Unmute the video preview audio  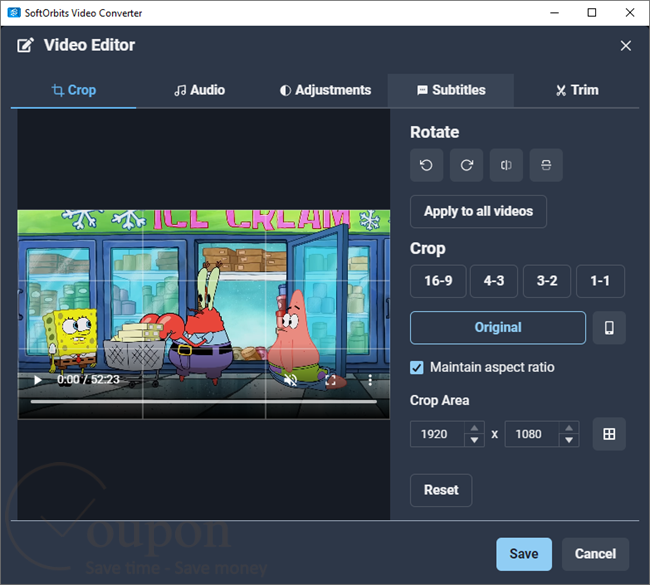[x=291, y=380]
